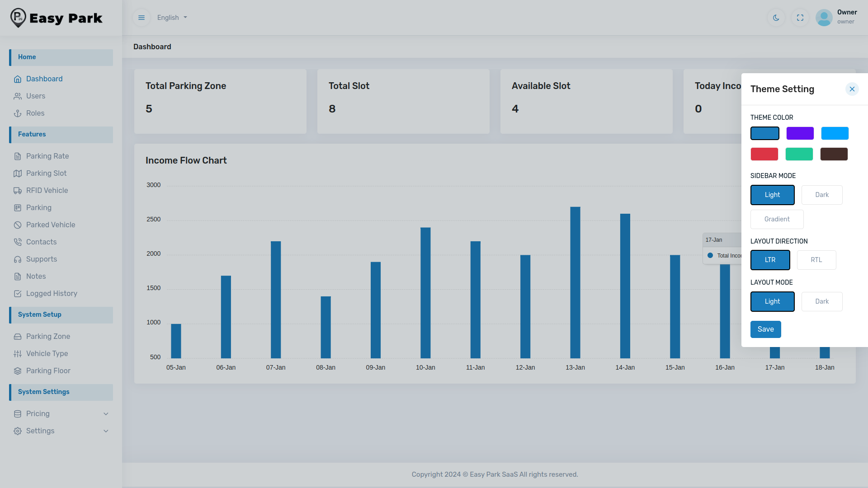Open the Logged History page
868x488 pixels.
tap(52, 294)
